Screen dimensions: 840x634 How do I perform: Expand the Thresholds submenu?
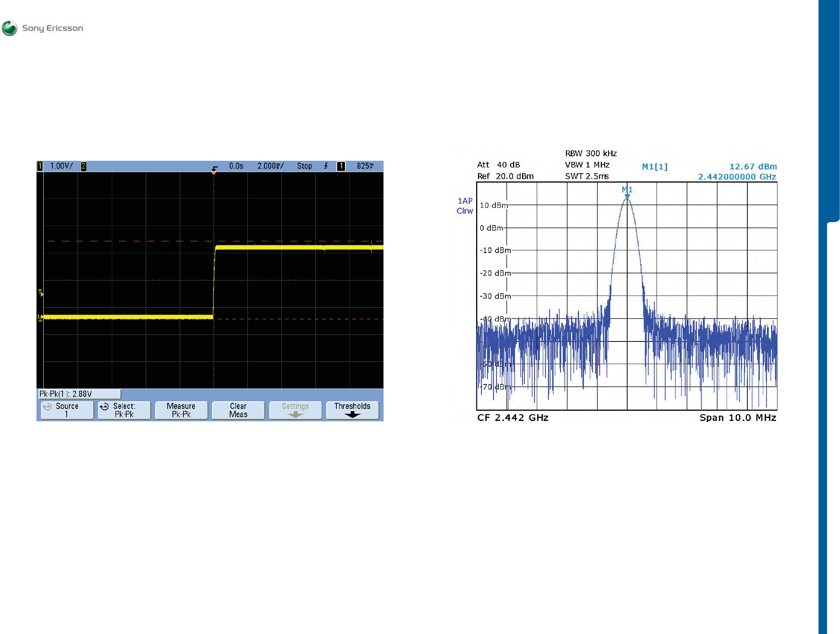point(352,410)
